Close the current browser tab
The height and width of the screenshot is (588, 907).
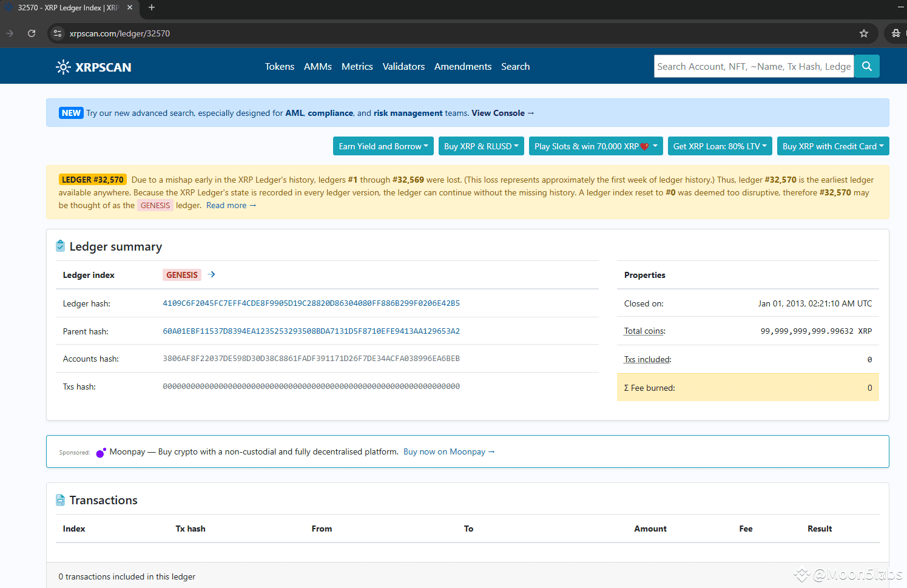click(x=130, y=8)
